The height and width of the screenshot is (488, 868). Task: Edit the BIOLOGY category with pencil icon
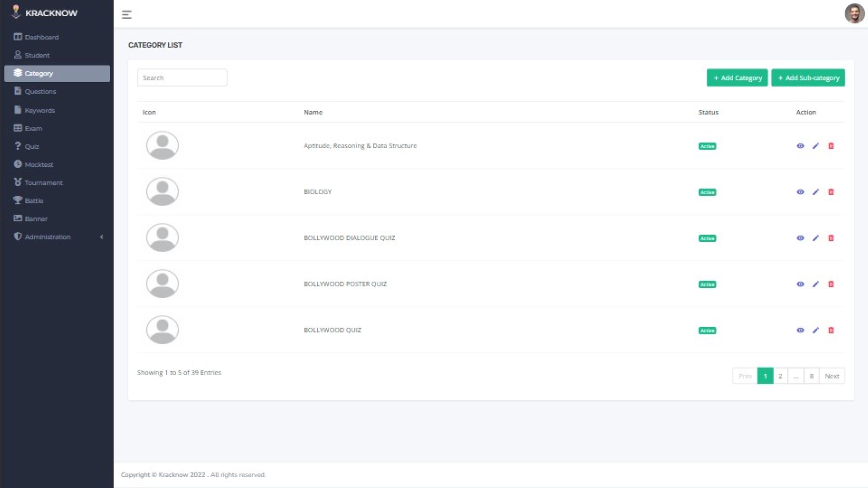tap(816, 192)
